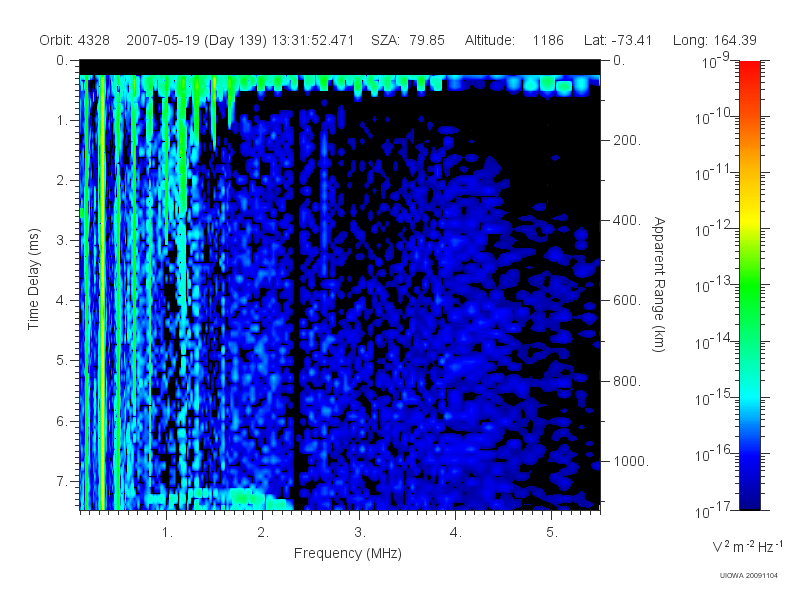Click the '1.' tick on Frequency axis
The height and width of the screenshot is (600, 800).
(x=167, y=533)
